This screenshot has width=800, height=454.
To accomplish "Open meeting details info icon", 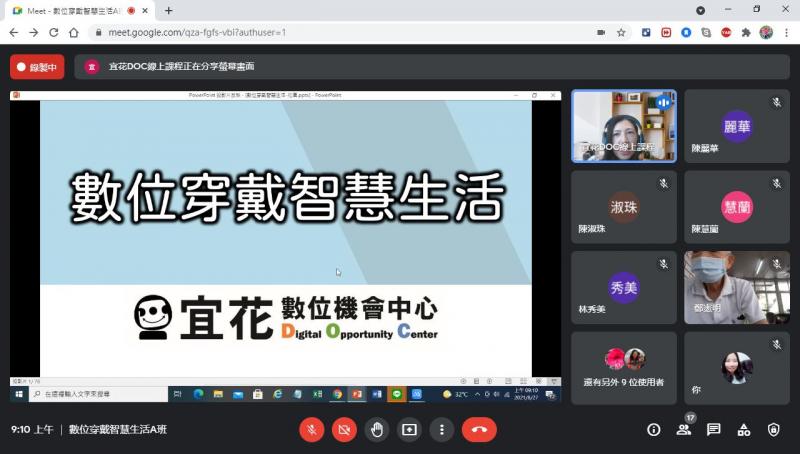I will 654,430.
